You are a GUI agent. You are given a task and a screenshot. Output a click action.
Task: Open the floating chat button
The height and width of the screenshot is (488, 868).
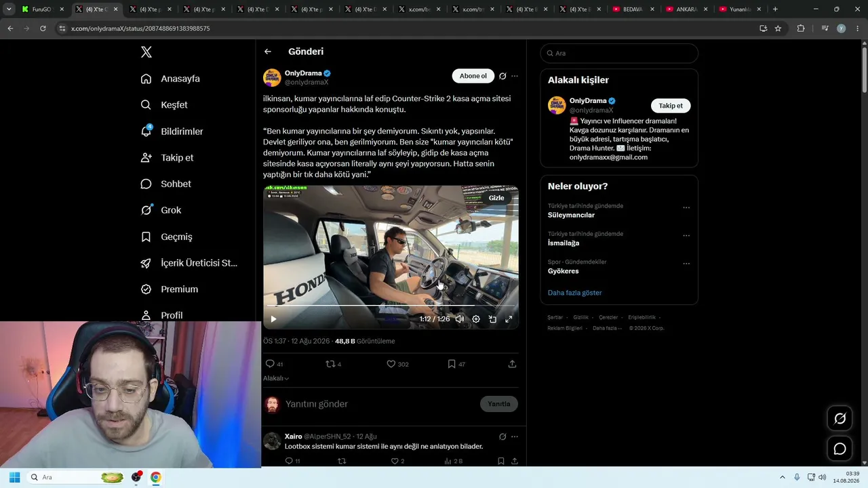[840, 449]
